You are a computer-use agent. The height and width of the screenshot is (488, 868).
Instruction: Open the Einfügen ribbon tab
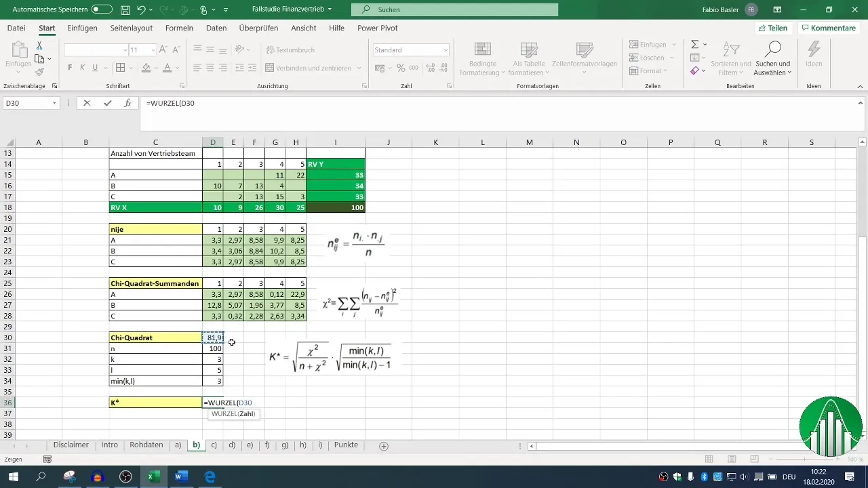pyautogui.click(x=82, y=28)
